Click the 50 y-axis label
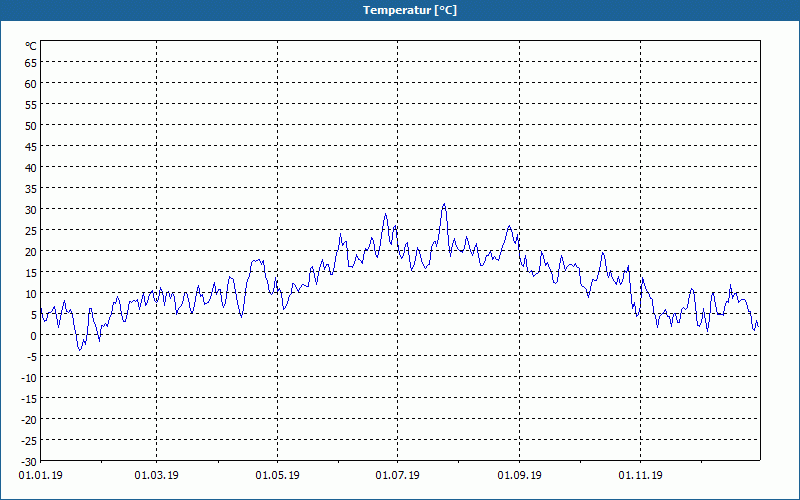The image size is (800, 500). coord(31,126)
